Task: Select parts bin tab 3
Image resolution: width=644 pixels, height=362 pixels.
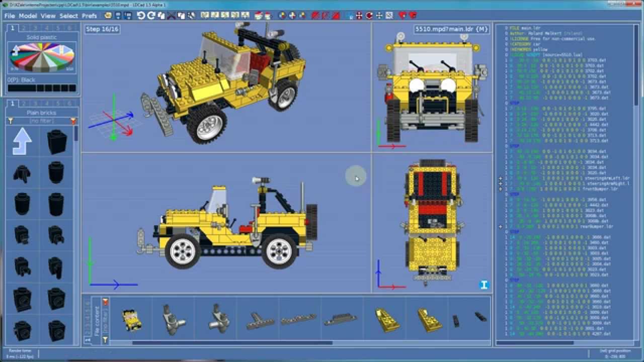Action: pos(35,104)
